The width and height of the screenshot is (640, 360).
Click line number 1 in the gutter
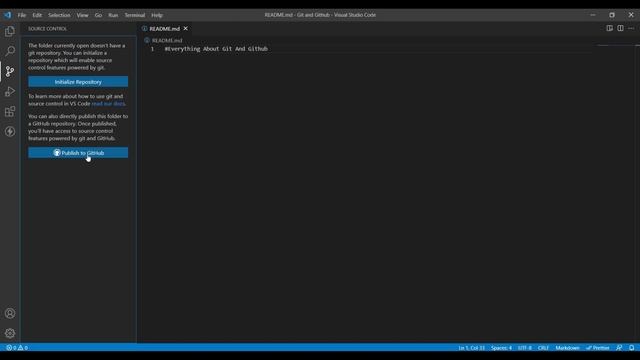click(x=152, y=49)
